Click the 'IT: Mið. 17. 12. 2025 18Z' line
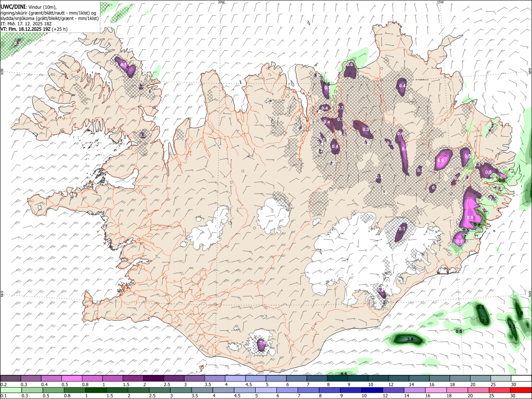 26,24
